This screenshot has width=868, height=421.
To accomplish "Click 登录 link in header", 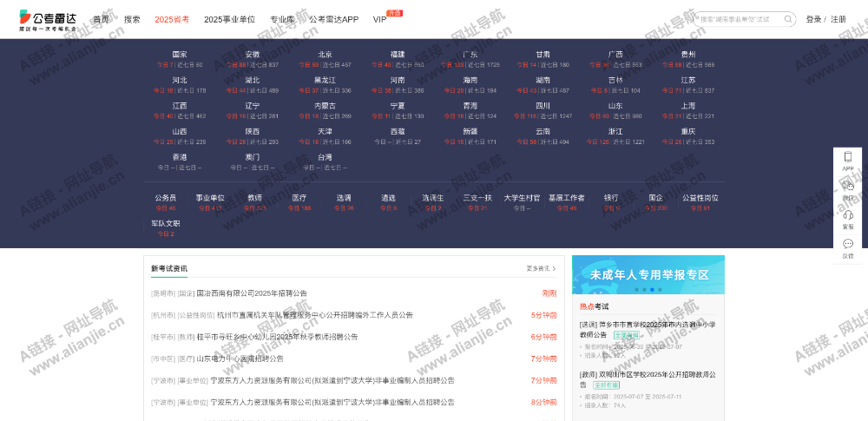I will 813,19.
